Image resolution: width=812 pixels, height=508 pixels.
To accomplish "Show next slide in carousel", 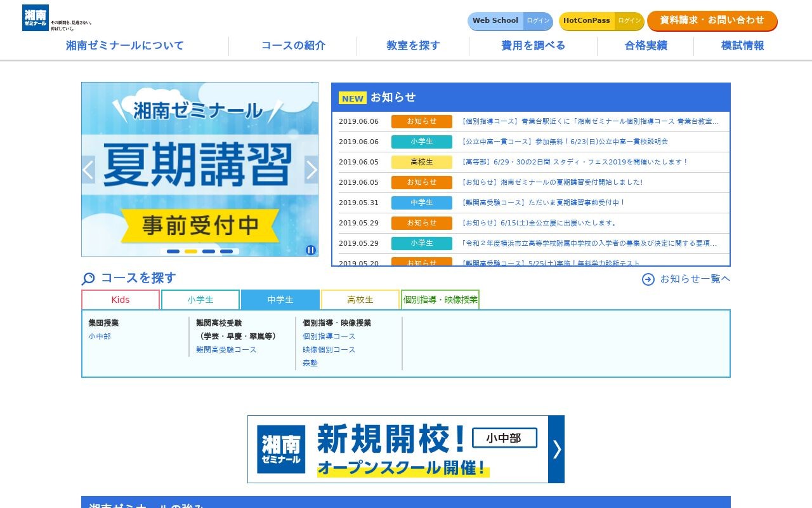I will click(311, 170).
